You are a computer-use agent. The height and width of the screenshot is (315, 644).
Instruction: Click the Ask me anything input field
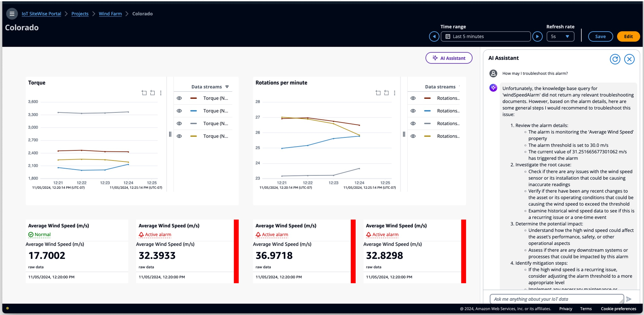pyautogui.click(x=556, y=299)
